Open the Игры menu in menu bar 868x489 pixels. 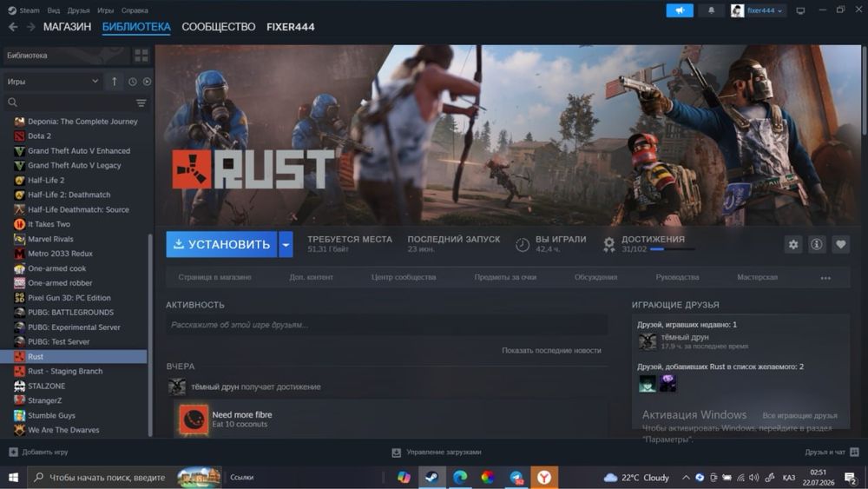[105, 10]
